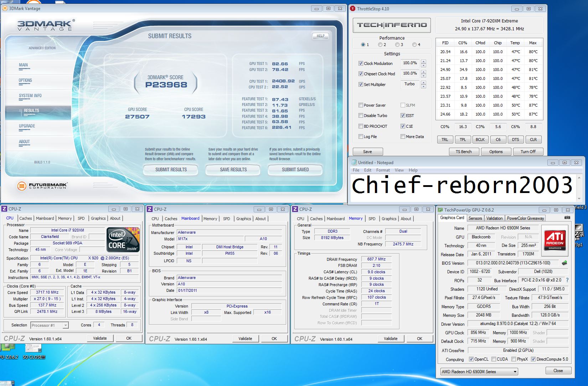Click the Turn Off button in ThrottleStop
This screenshot has height=386, width=588.
coord(528,152)
